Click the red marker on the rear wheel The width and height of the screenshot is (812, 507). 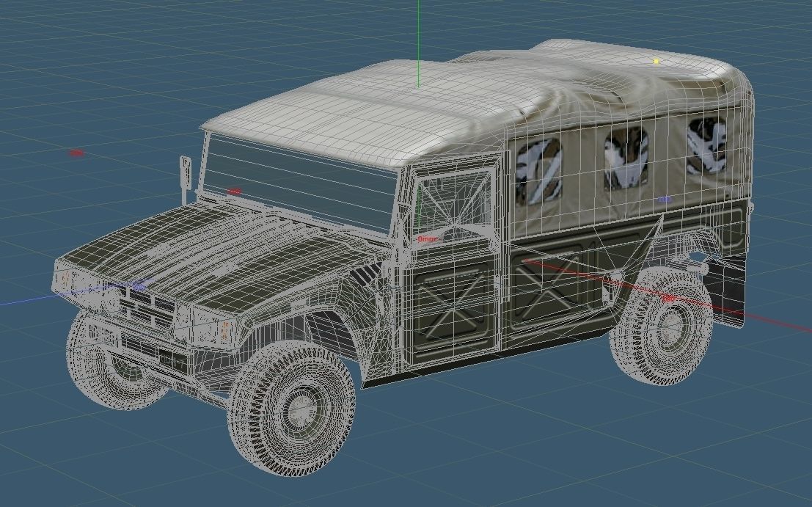(x=668, y=299)
